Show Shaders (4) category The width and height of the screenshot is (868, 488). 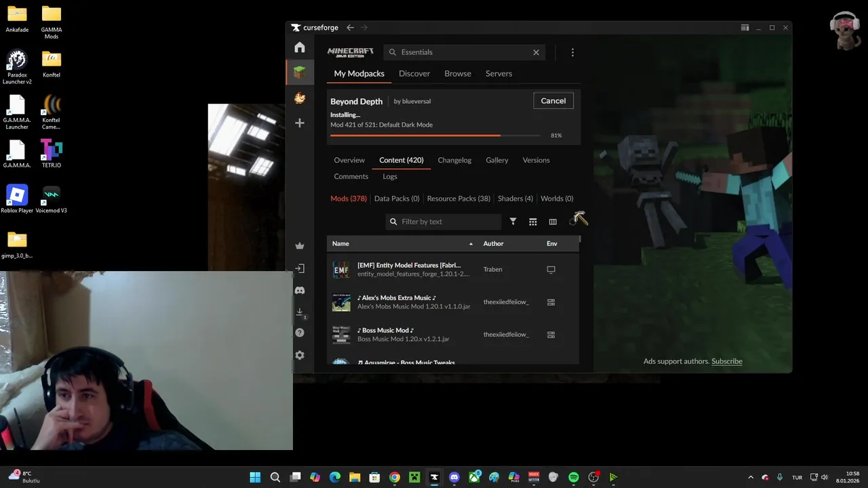[515, 199]
